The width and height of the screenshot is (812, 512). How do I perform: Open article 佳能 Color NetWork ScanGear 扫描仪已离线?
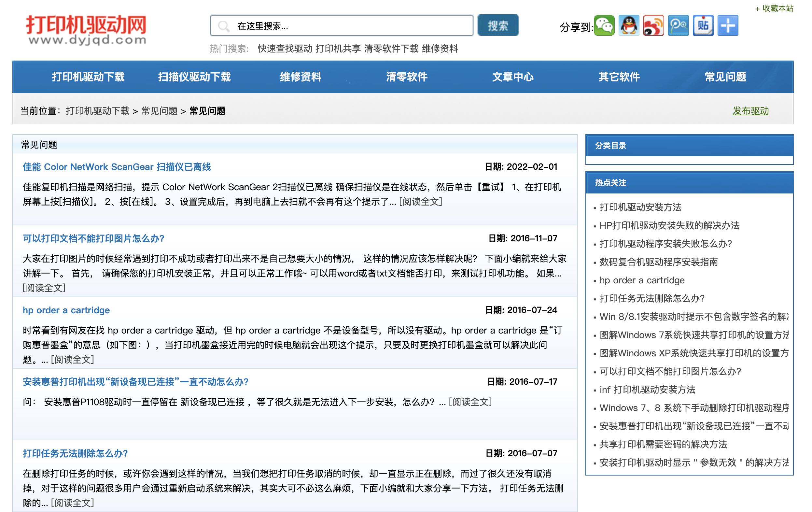pyautogui.click(x=117, y=167)
